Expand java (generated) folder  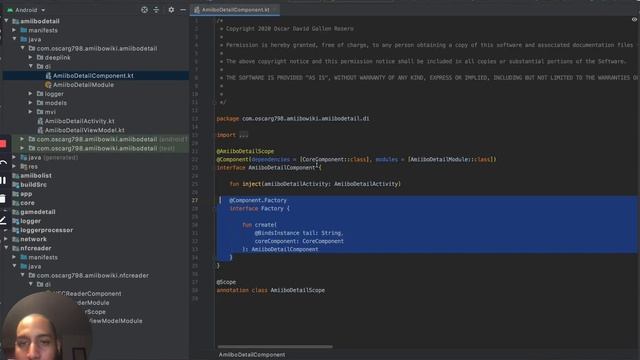point(14,157)
